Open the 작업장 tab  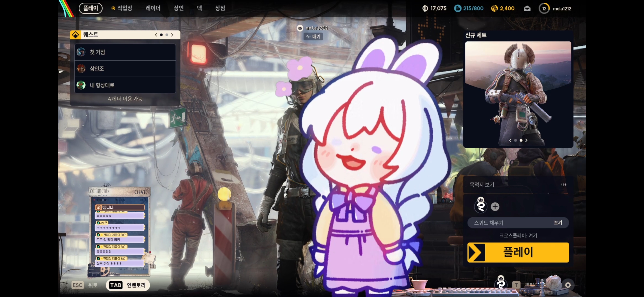tap(122, 8)
